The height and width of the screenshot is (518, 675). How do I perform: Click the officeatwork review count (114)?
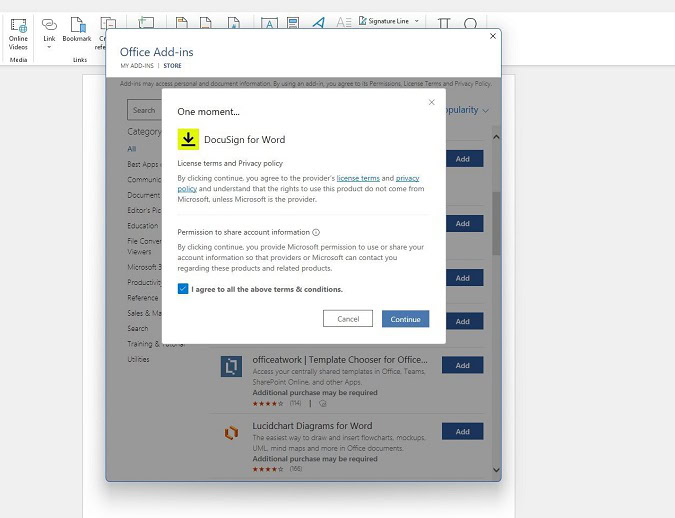coord(295,403)
